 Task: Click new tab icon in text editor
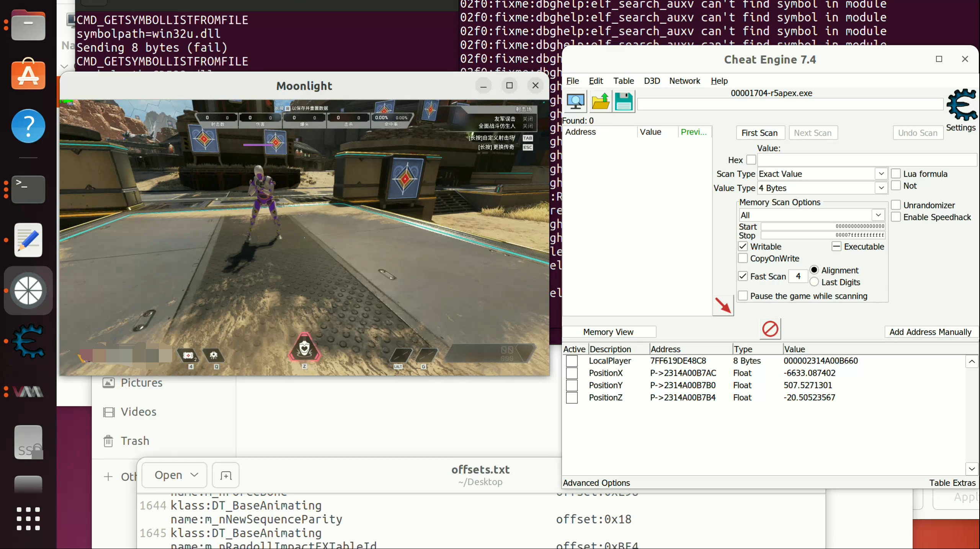[x=225, y=475]
